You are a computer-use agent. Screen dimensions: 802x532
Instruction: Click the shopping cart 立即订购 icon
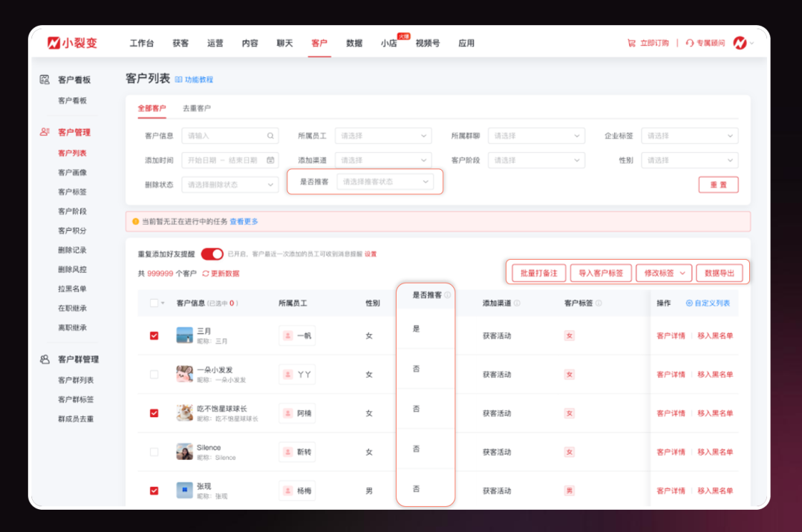tap(631, 44)
